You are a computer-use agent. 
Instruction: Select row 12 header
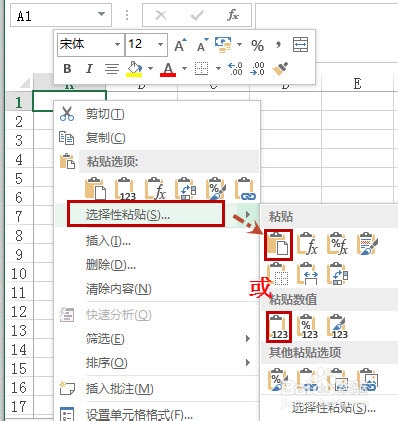tap(19, 312)
